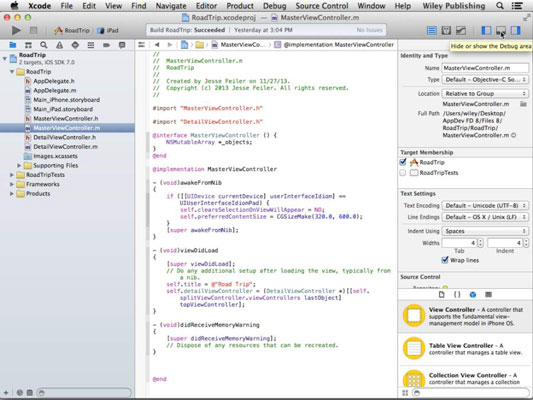The width and height of the screenshot is (533, 400).
Task: Open the Debug navigator
Action: click(x=91, y=45)
